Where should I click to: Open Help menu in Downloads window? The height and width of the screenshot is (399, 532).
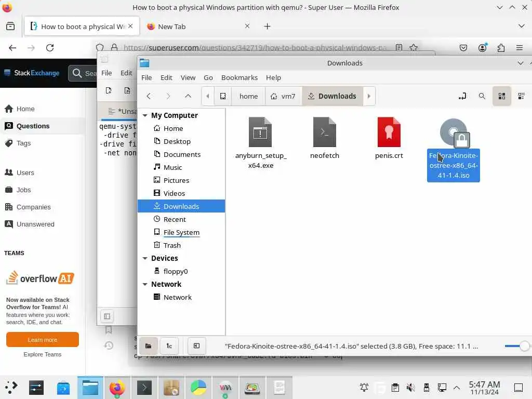273,78
